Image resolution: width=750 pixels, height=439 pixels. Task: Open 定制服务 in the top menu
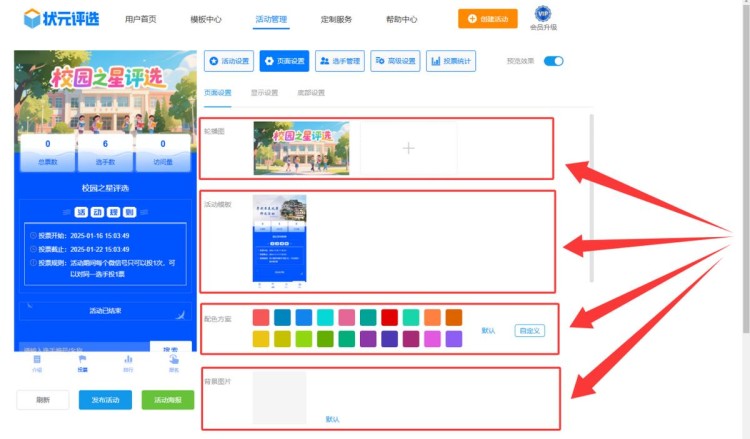(336, 19)
